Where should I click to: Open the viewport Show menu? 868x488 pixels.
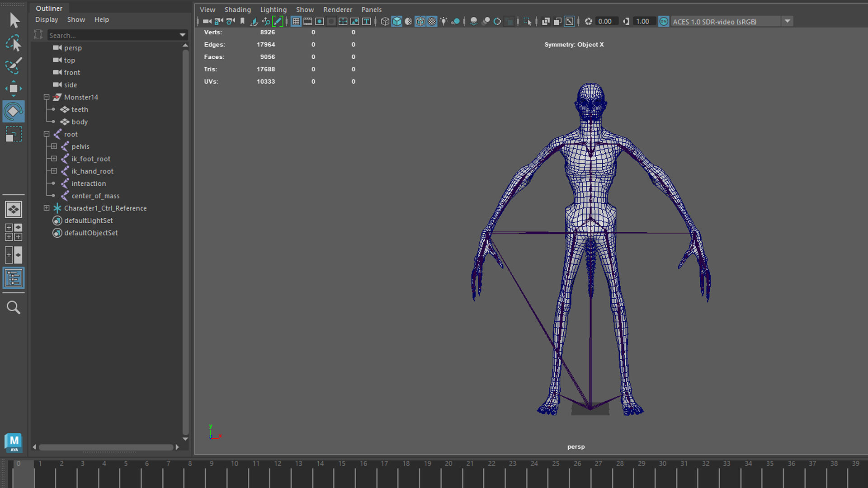click(305, 9)
